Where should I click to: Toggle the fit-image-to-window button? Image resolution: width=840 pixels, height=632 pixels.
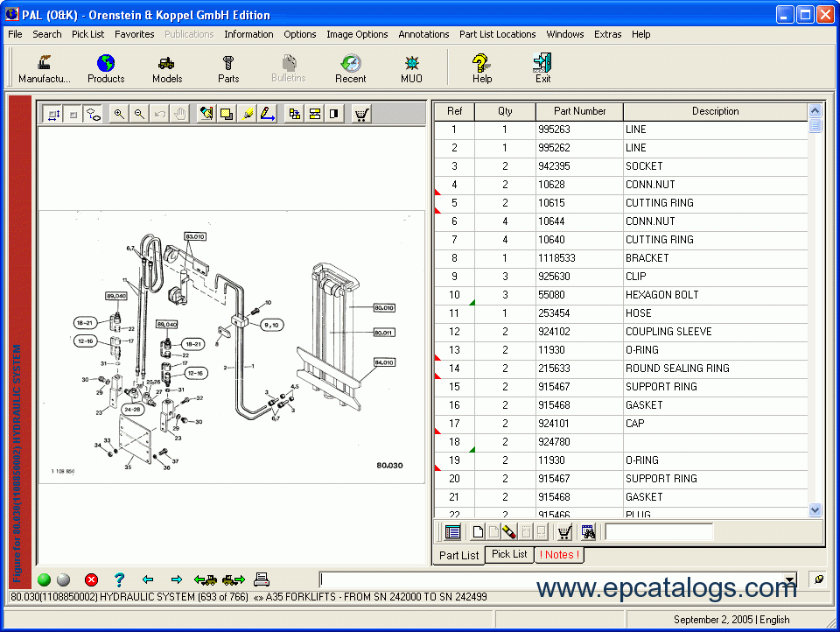pos(53,114)
